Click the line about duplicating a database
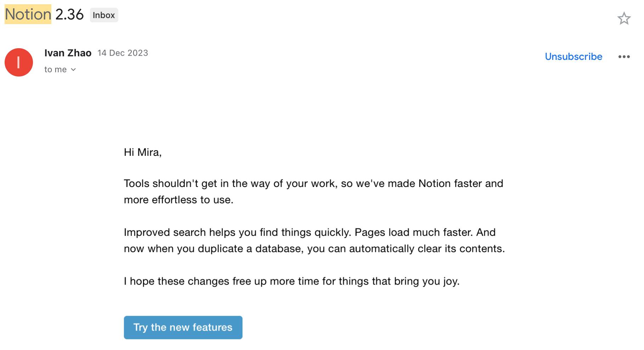 point(314,249)
